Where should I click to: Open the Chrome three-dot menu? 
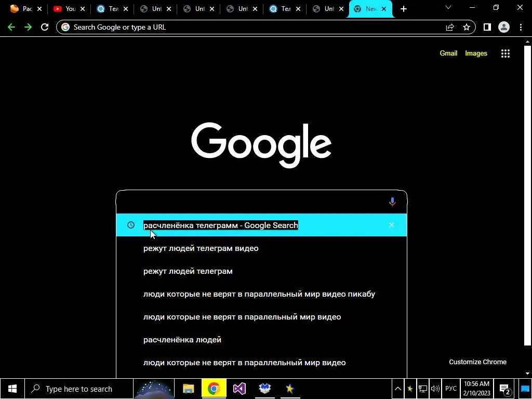click(x=521, y=27)
